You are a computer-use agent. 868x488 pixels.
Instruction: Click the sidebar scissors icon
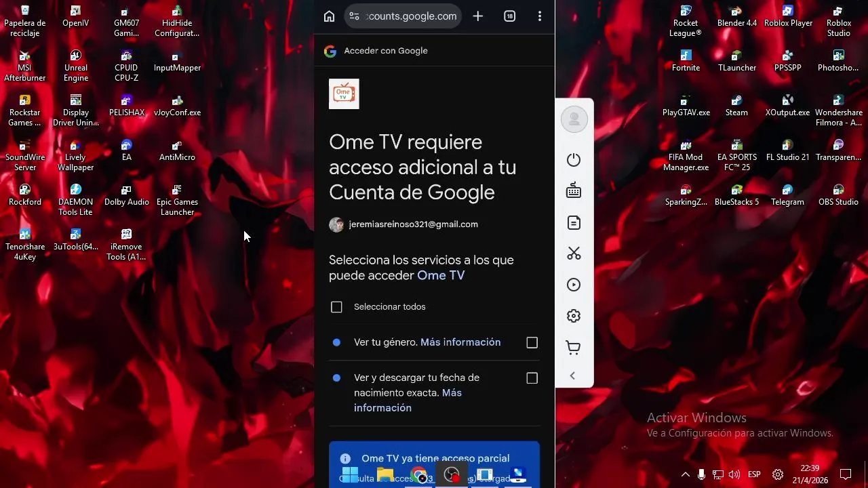[574, 253]
